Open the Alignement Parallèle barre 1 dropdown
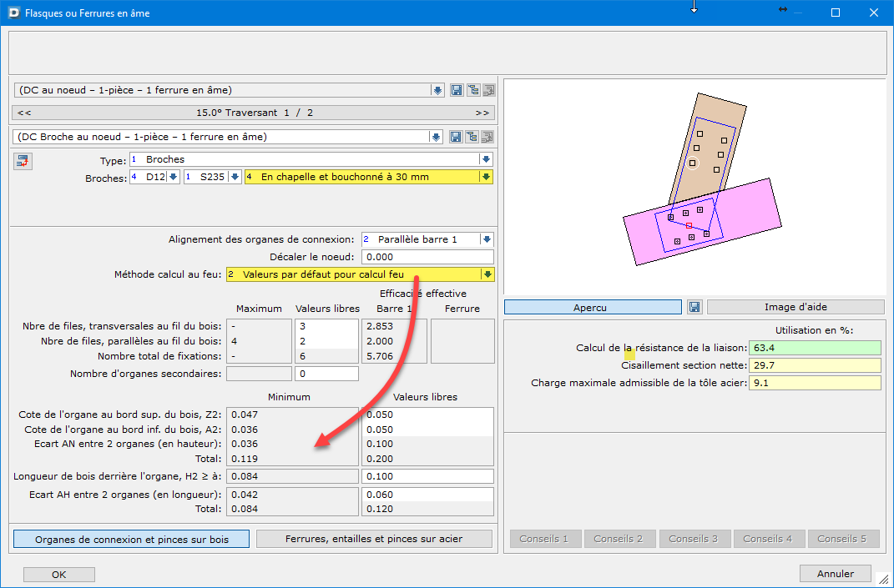The height and width of the screenshot is (588, 894). click(x=487, y=240)
